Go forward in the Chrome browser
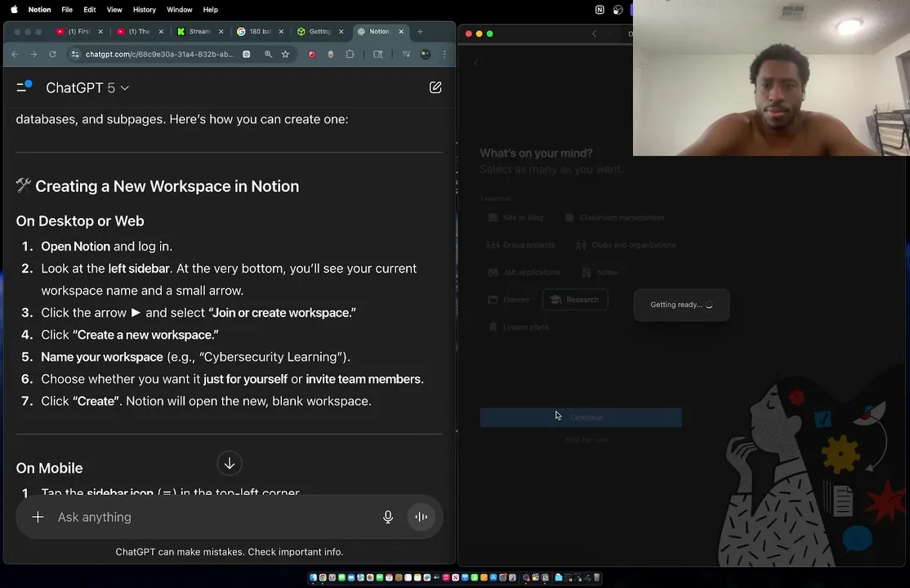 click(x=33, y=54)
